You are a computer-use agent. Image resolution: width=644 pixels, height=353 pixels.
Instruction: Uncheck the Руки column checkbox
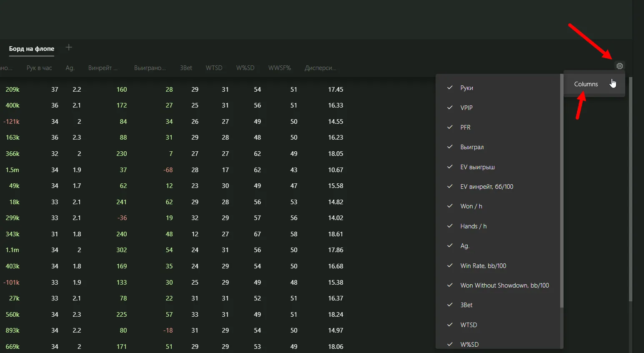[450, 88]
